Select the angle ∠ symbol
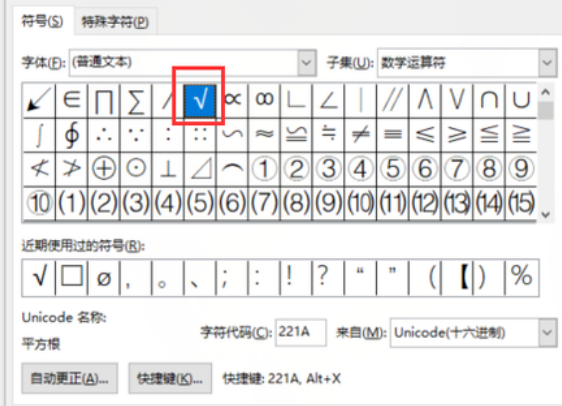 (x=328, y=100)
